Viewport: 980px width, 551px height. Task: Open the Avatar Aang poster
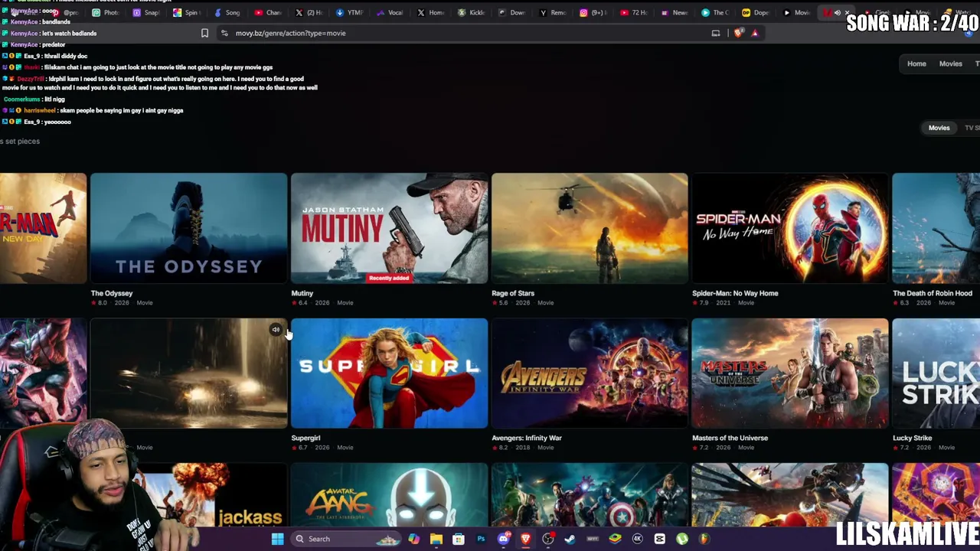click(x=389, y=495)
